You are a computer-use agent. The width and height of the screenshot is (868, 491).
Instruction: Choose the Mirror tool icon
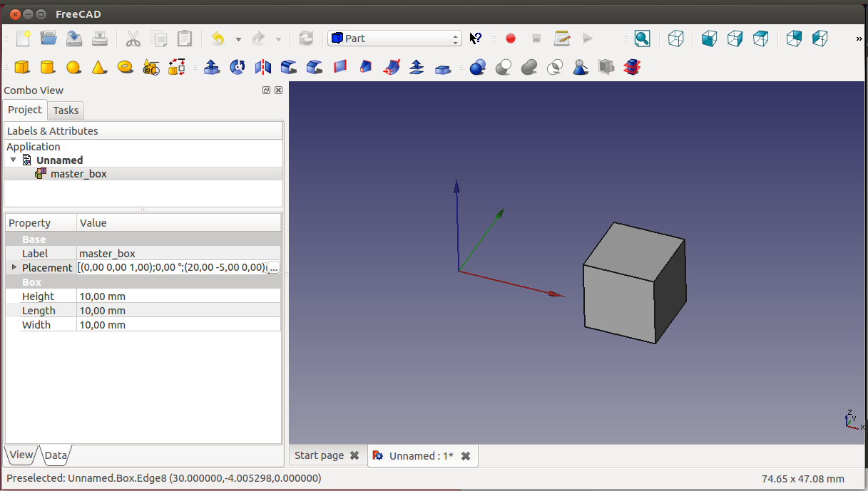coord(263,67)
